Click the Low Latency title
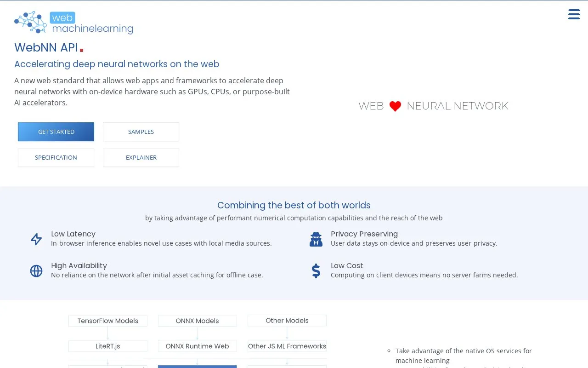 [73, 234]
